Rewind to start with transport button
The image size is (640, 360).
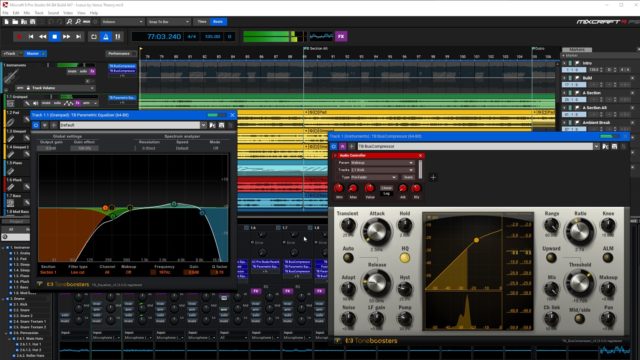pos(31,37)
